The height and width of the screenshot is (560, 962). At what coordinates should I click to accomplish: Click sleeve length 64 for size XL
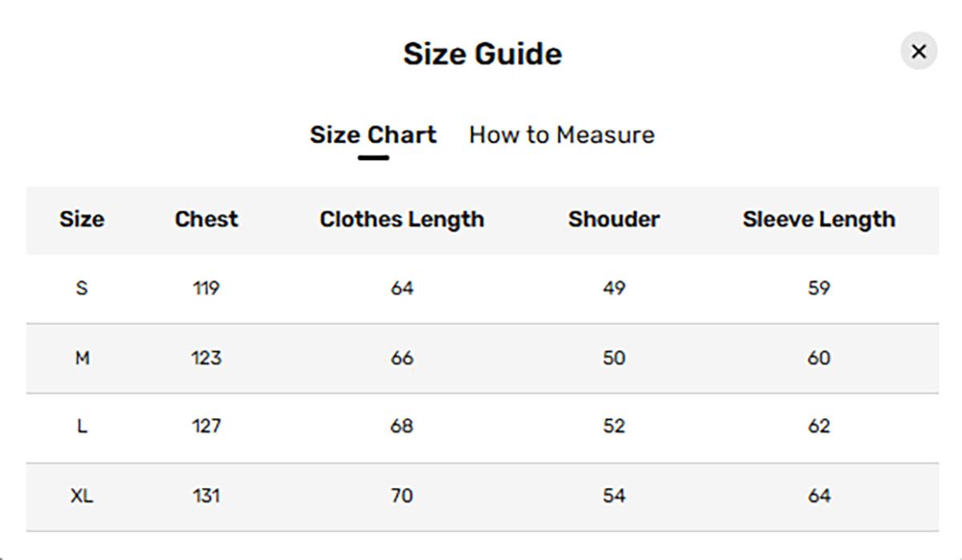pyautogui.click(x=819, y=497)
